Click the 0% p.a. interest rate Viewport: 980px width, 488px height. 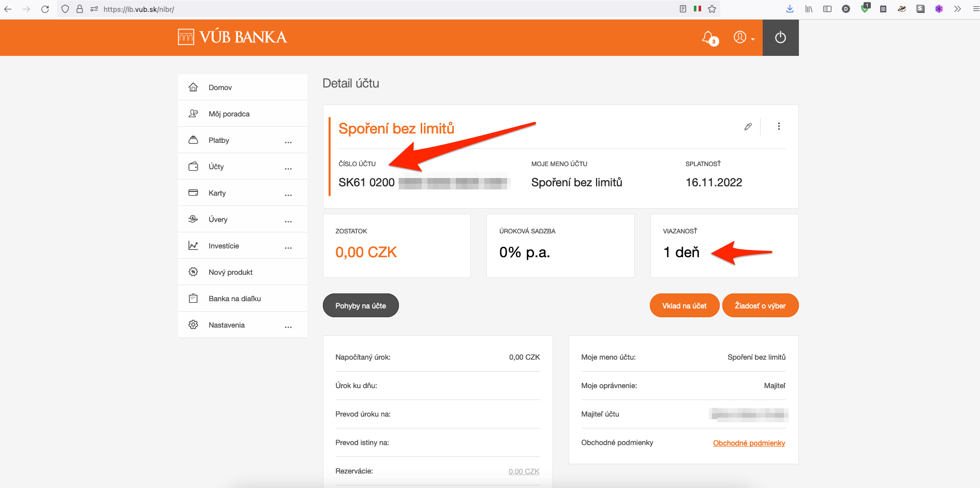pos(525,252)
